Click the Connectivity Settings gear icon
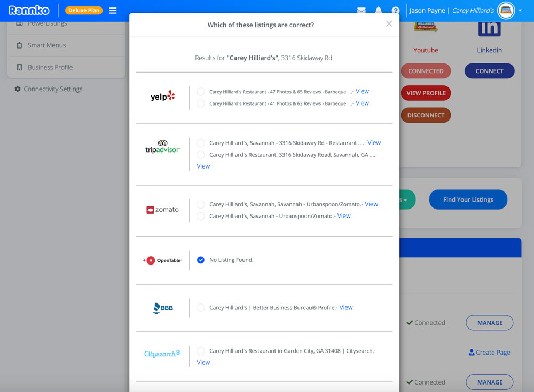Screen dimensions: 534x392 (18, 89)
